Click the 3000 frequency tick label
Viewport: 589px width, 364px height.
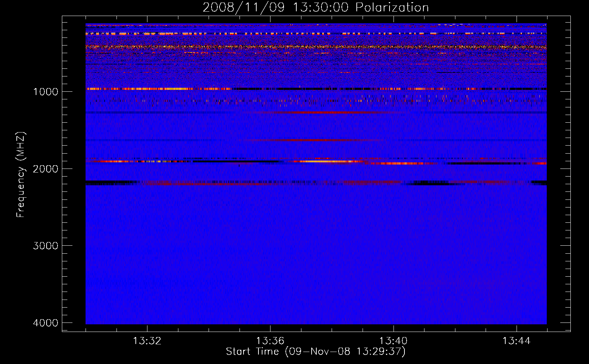(x=46, y=246)
